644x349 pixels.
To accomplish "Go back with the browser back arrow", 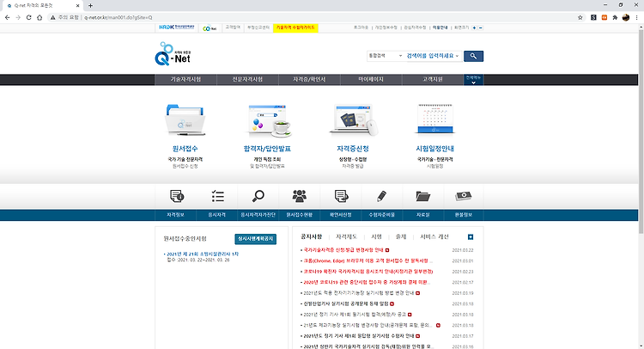I will click(x=8, y=17).
